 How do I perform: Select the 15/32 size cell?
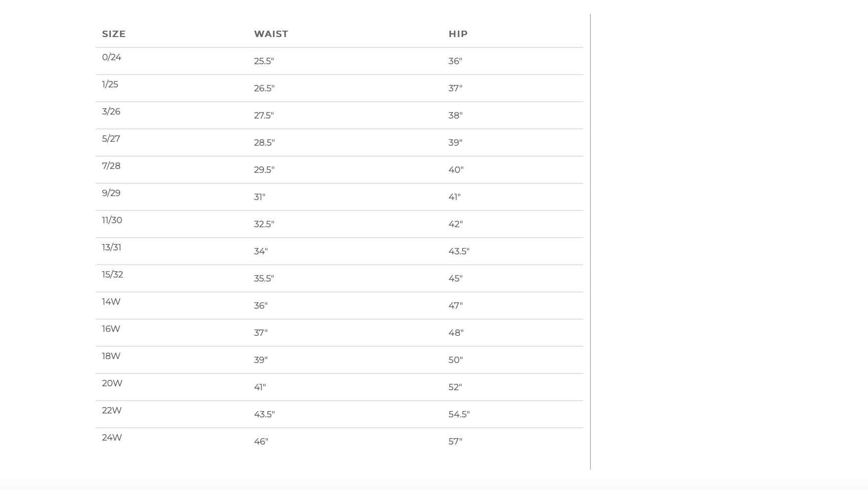(x=113, y=275)
